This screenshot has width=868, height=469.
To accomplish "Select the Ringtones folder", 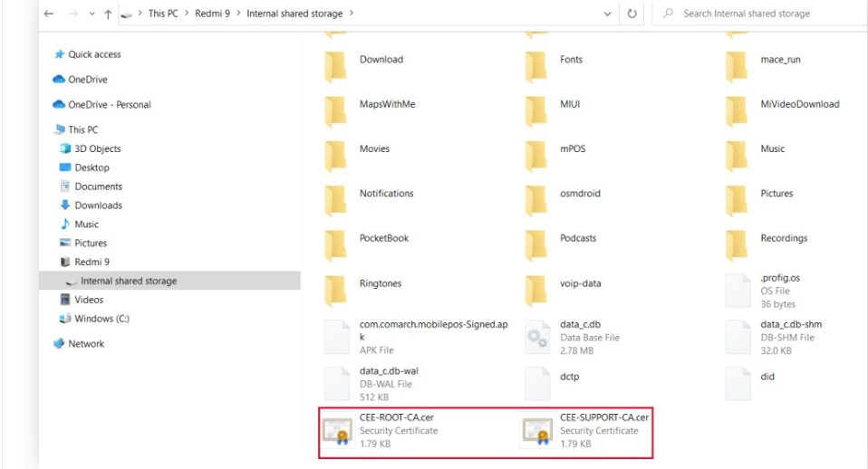I will click(363, 290).
